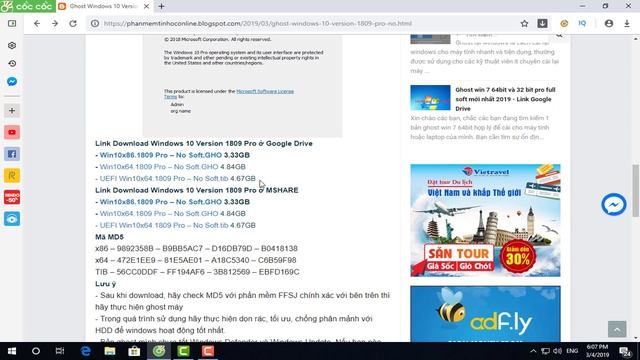
Task: Open Ghost win 7 article thumbnail
Action: pos(430,98)
